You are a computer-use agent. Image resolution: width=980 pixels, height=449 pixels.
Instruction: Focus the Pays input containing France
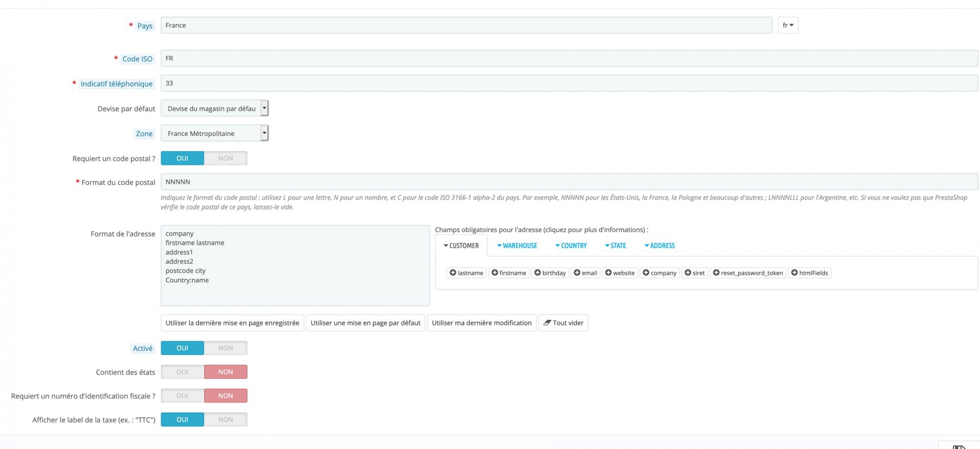click(467, 25)
